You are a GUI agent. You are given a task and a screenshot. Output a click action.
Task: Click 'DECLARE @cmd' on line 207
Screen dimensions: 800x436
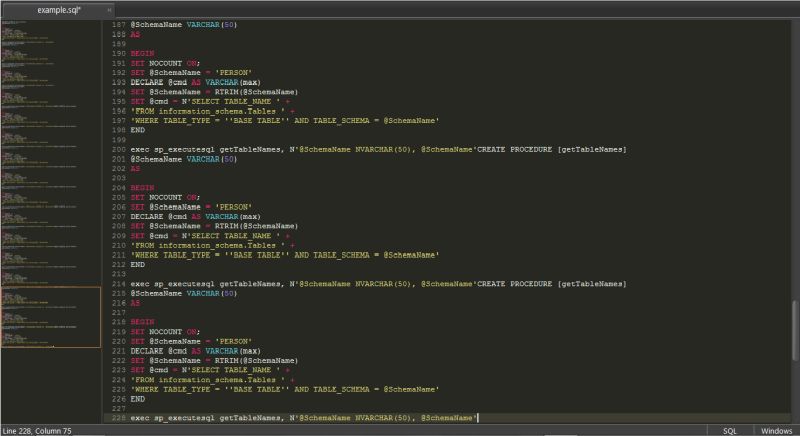[159, 216]
